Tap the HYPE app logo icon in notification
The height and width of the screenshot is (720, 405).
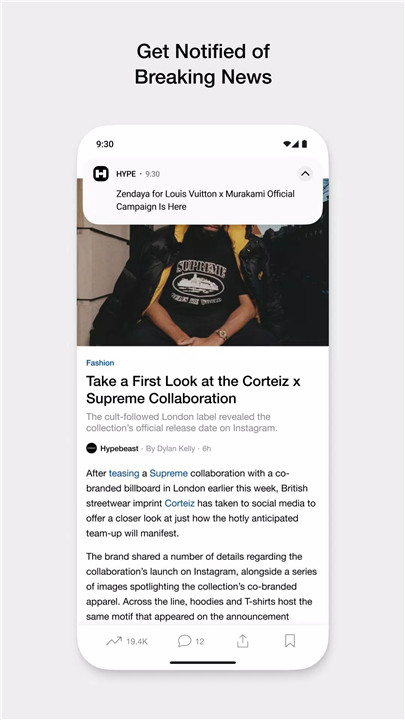pos(101,174)
